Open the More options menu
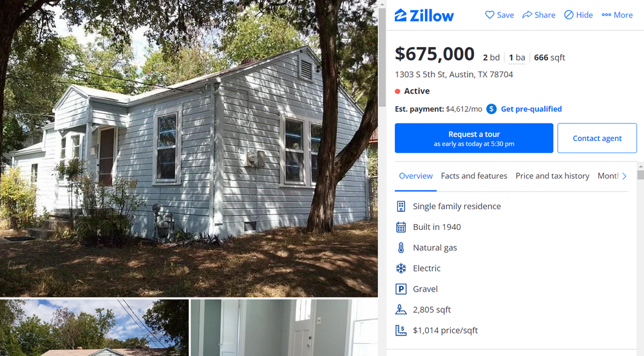The image size is (644, 356). [617, 15]
